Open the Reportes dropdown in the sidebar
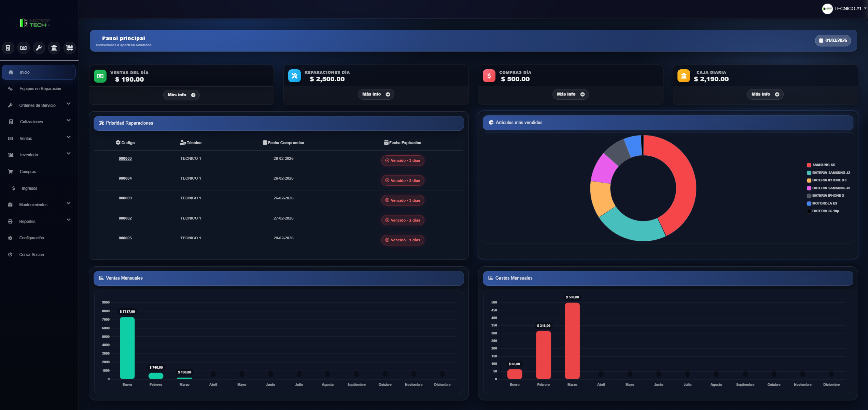The width and height of the screenshot is (868, 410). pos(27,221)
